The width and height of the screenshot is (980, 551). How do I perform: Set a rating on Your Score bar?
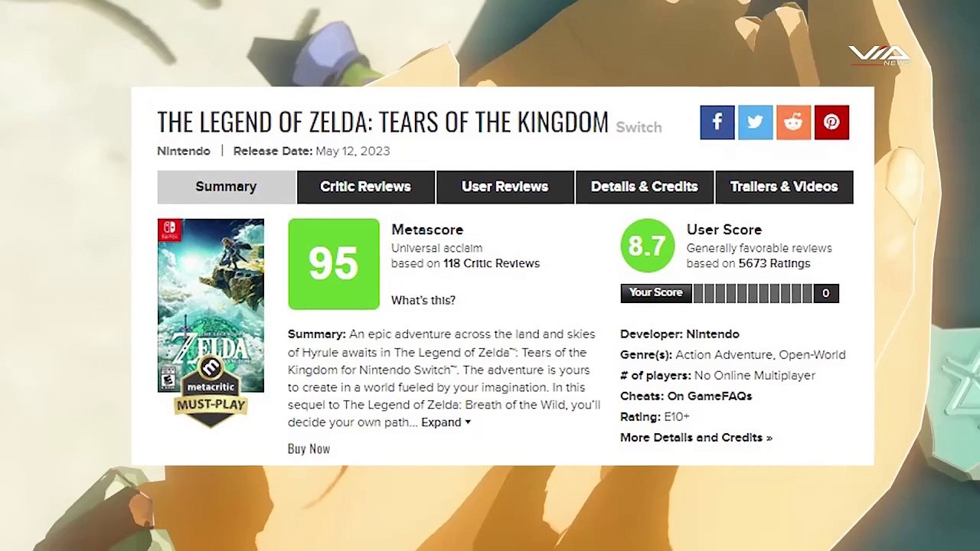pyautogui.click(x=753, y=293)
